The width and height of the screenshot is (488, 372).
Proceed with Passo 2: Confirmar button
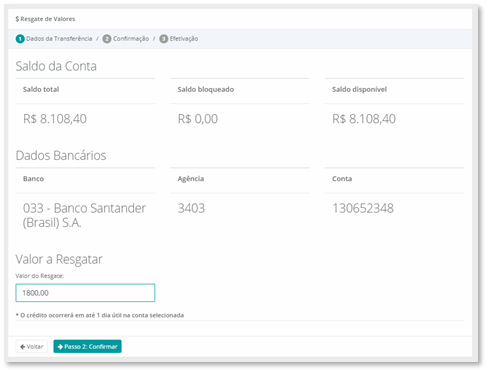[x=87, y=347]
